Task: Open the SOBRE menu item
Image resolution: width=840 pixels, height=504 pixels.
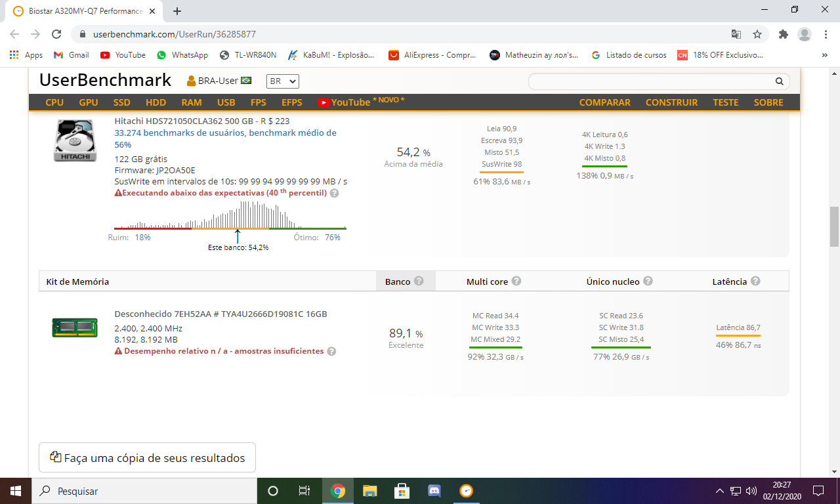Action: pyautogui.click(x=768, y=102)
